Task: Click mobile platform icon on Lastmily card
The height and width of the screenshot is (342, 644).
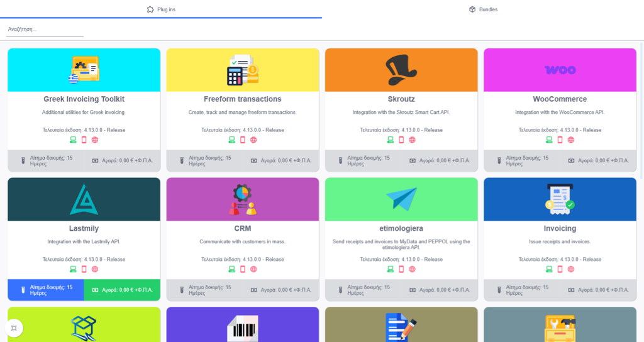Action: pyautogui.click(x=84, y=269)
